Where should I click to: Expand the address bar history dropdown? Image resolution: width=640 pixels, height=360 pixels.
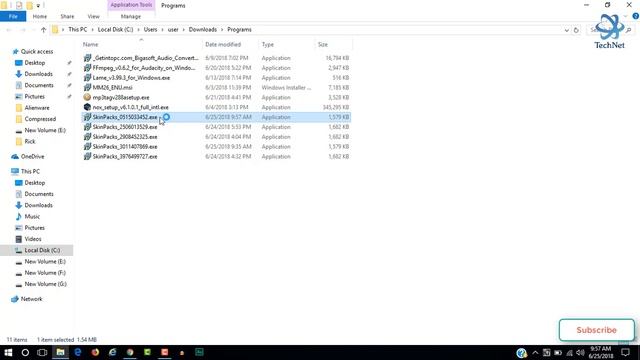[567, 30]
